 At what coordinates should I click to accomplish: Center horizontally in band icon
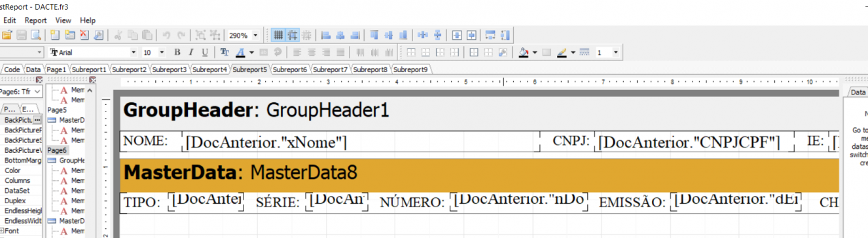[x=457, y=35]
